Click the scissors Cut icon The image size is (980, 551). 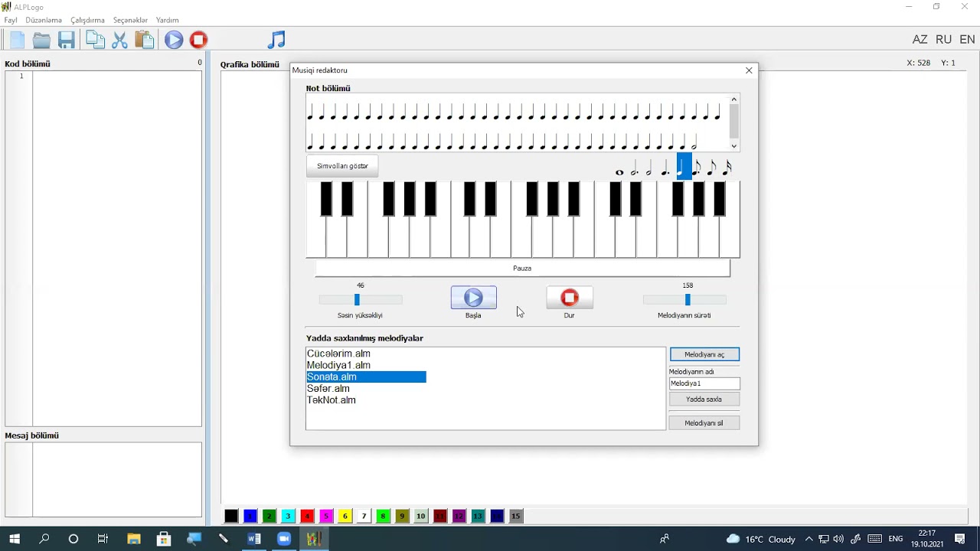click(120, 41)
